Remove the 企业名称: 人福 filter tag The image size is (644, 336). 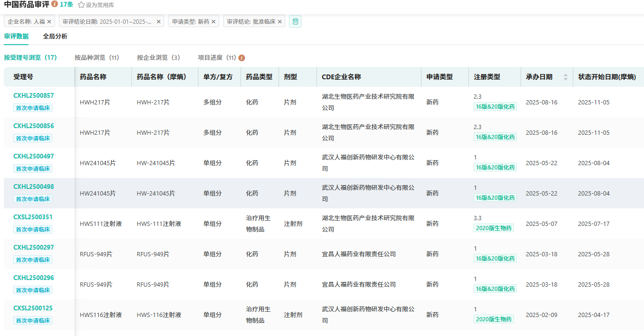tap(49, 21)
